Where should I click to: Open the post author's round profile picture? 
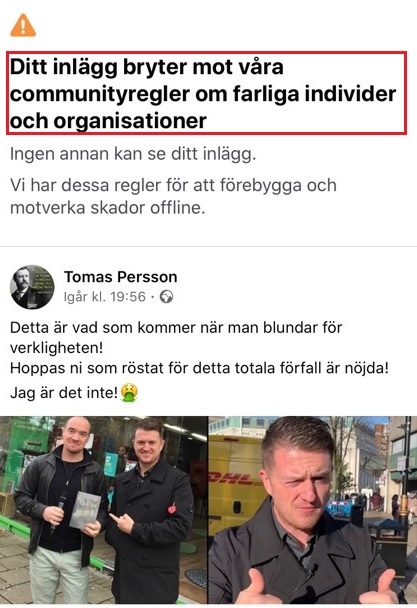(32, 287)
